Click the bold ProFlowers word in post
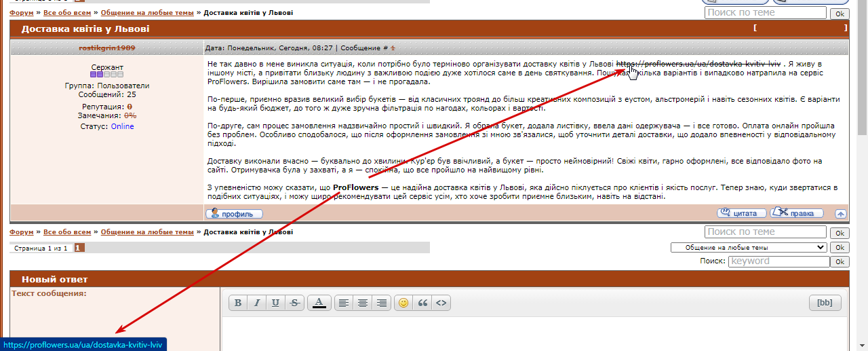Image resolution: width=868 pixels, height=351 pixels. [355, 187]
